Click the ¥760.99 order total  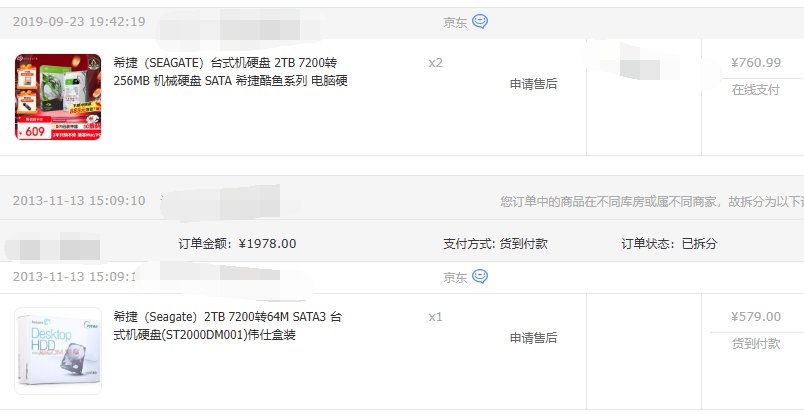(755, 63)
